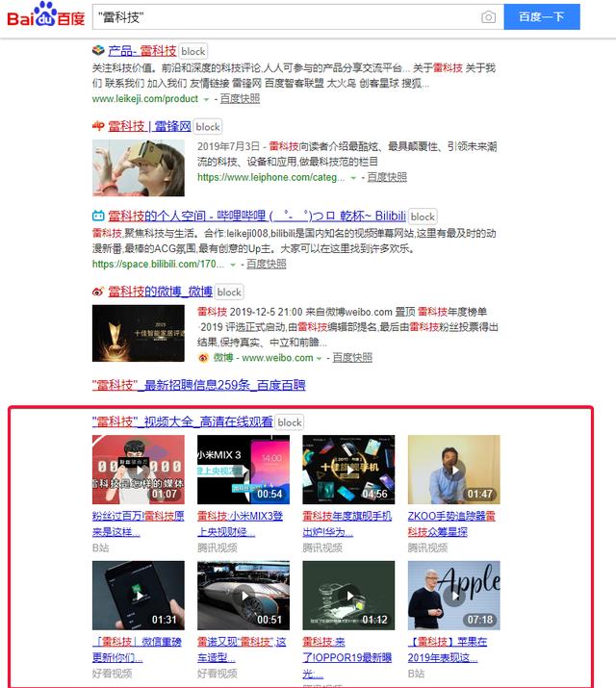The width and height of the screenshot is (616, 688).
Task: Open video title 雷诺又现"雷科技",这车造型
Action: point(242,650)
